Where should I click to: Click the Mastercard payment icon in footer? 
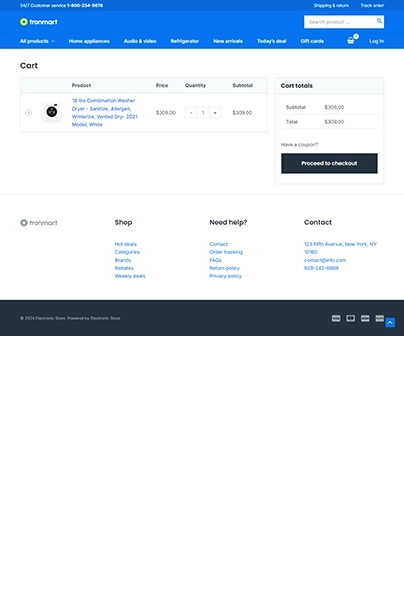(x=350, y=318)
